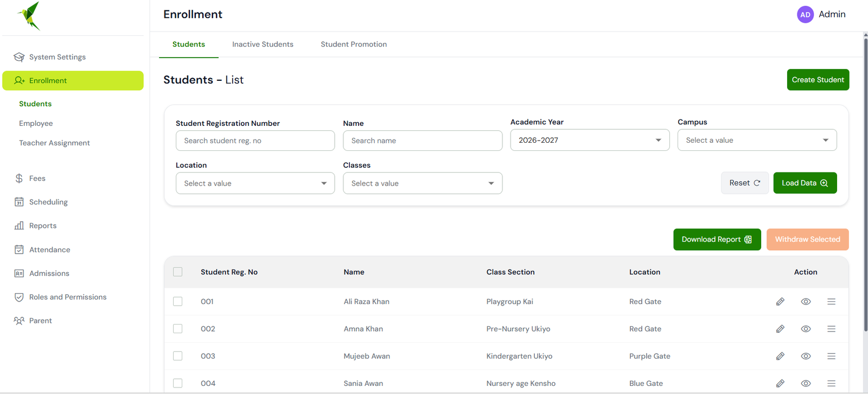Image resolution: width=868 pixels, height=394 pixels.
Task: Click the Blue Gate location cell
Action: tap(646, 383)
